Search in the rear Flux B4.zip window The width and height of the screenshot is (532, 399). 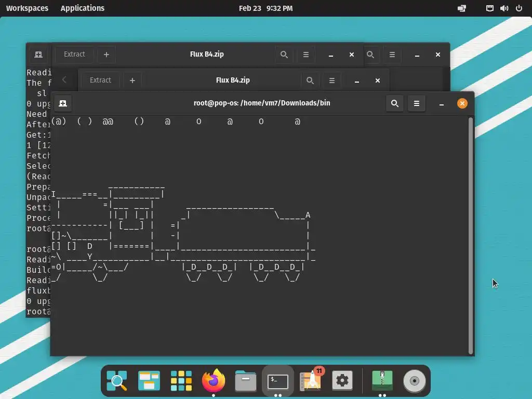[x=284, y=54]
